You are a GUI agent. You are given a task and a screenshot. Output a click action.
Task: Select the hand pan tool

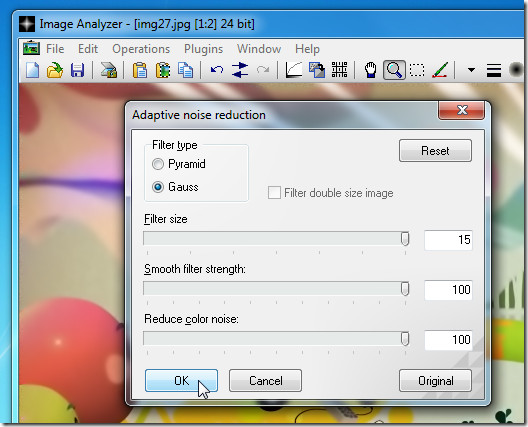[x=370, y=70]
